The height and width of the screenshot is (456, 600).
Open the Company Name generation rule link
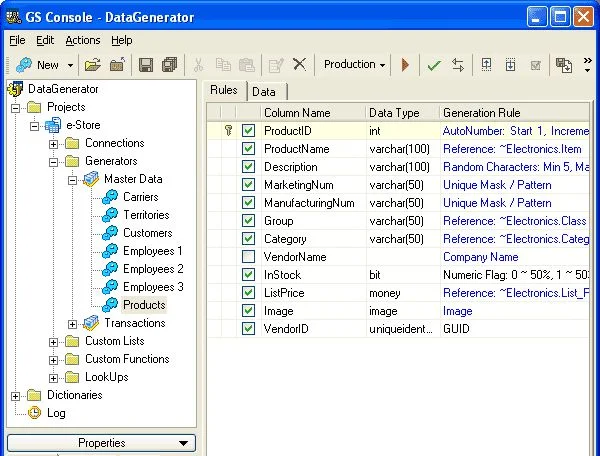click(481, 257)
